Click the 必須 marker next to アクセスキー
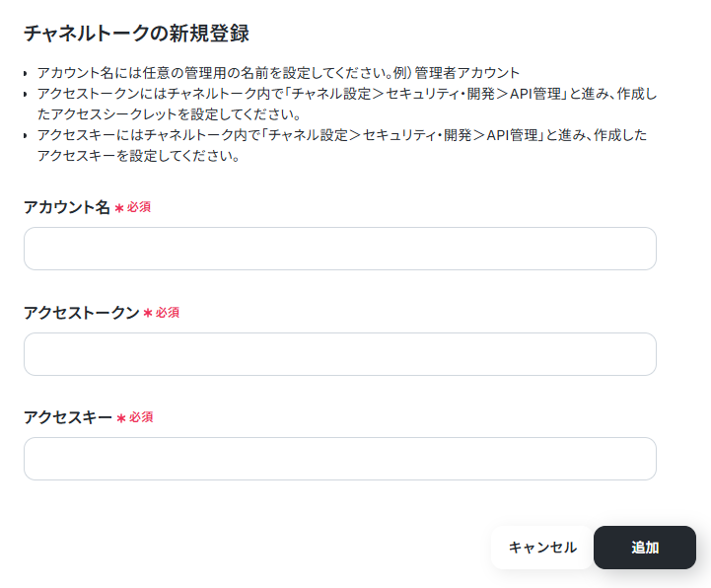This screenshot has width=711, height=588. [141, 417]
